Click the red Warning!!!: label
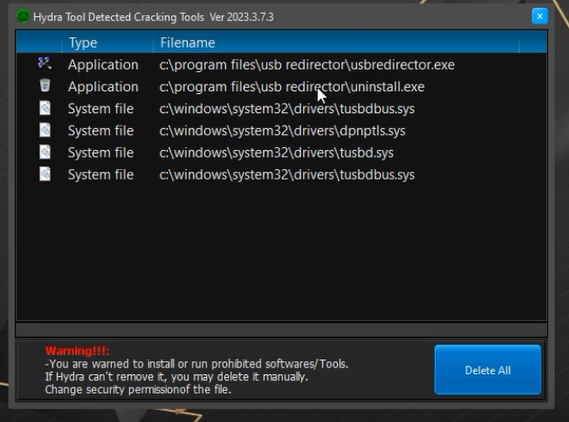569x422 pixels. (77, 351)
